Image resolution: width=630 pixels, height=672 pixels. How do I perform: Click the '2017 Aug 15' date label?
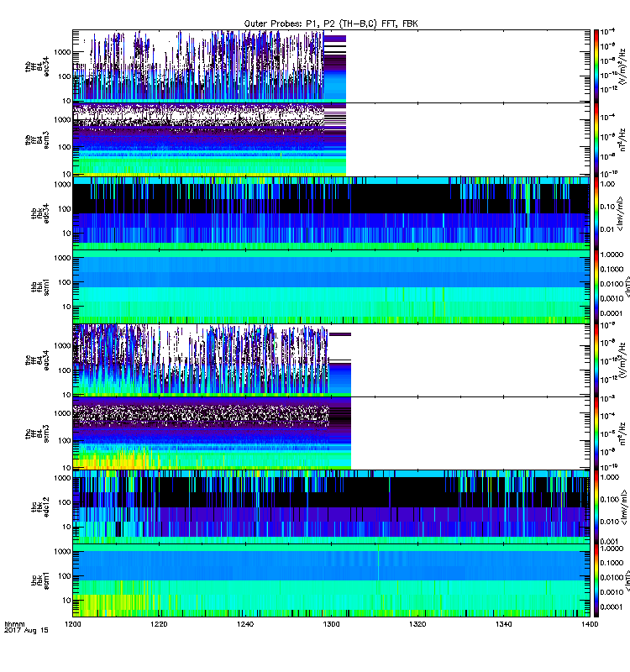point(26,631)
